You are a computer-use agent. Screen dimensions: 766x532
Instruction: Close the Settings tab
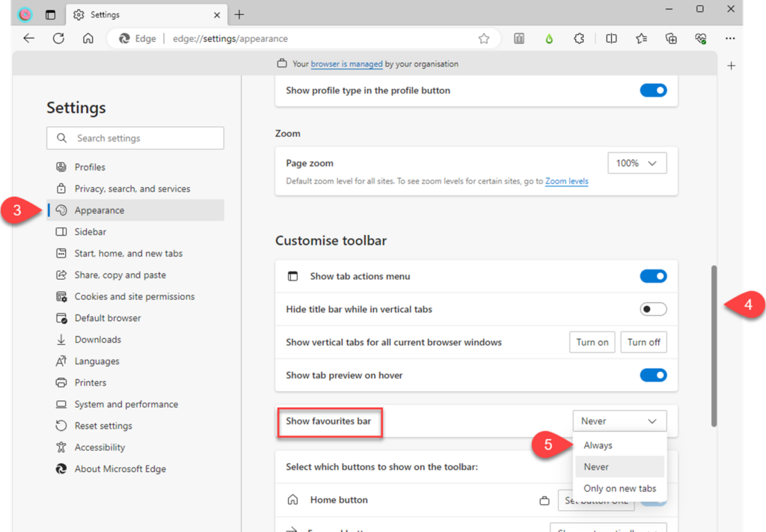217,15
